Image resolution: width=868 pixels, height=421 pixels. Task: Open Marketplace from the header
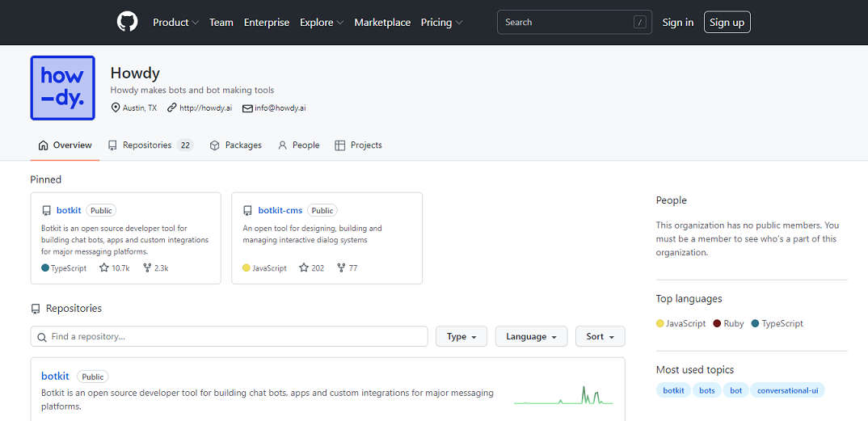click(382, 22)
